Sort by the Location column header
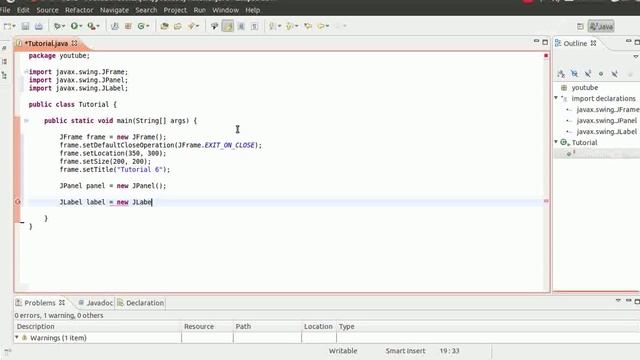The image size is (640, 360). point(318,327)
